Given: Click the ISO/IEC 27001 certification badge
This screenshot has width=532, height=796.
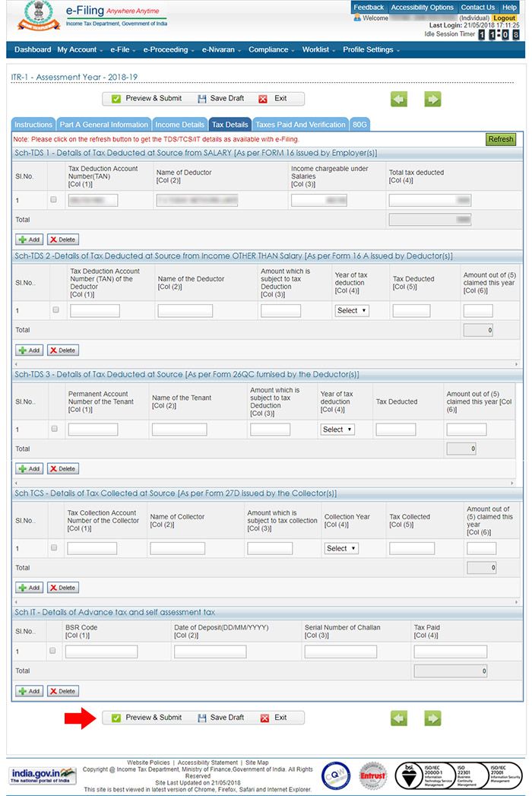Looking at the screenshot, I should [x=505, y=775].
